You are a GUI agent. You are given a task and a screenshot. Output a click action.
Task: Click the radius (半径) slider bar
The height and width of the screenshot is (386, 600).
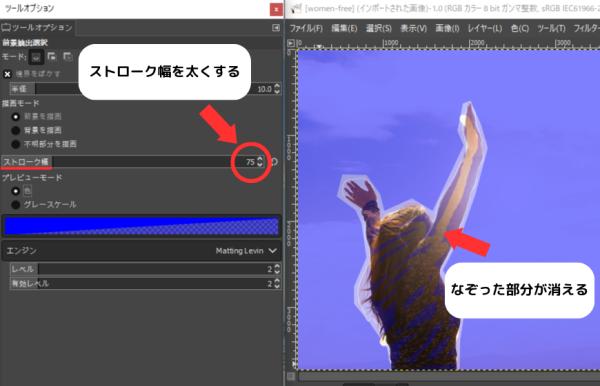point(145,89)
